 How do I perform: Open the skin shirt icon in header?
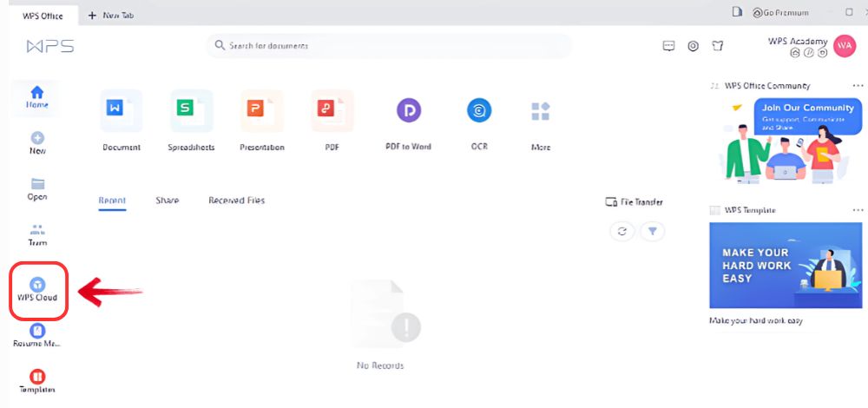[x=718, y=46]
